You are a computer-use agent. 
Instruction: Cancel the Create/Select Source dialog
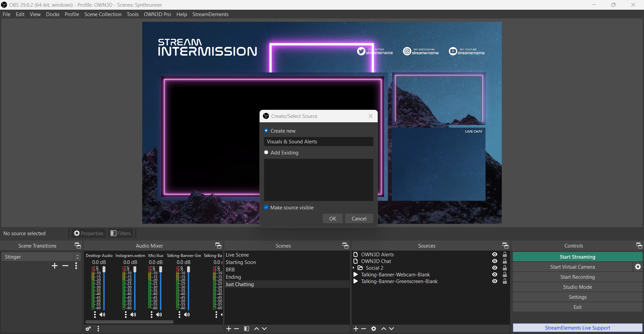click(359, 218)
